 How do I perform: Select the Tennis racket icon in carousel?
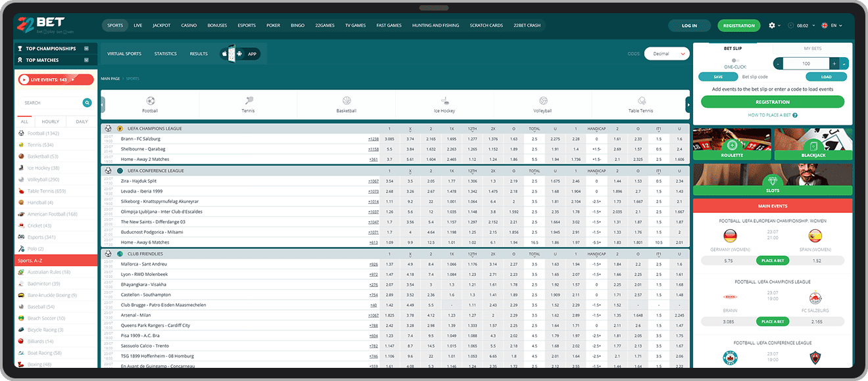[x=249, y=101]
